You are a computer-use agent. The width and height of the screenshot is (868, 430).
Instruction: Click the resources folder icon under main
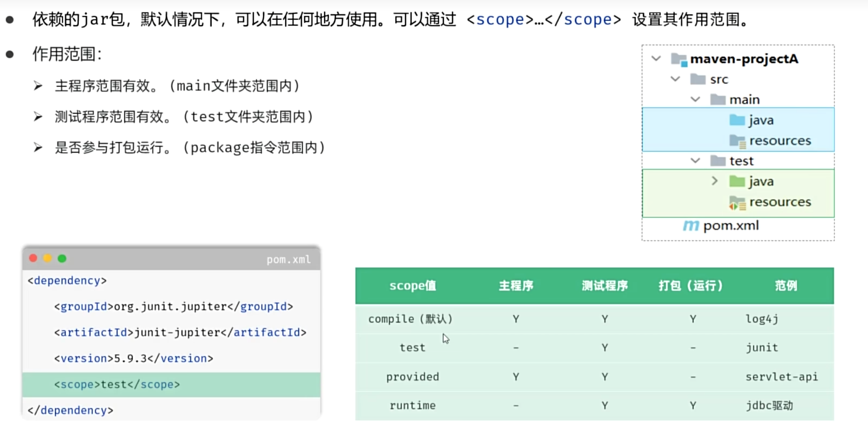[x=737, y=141]
